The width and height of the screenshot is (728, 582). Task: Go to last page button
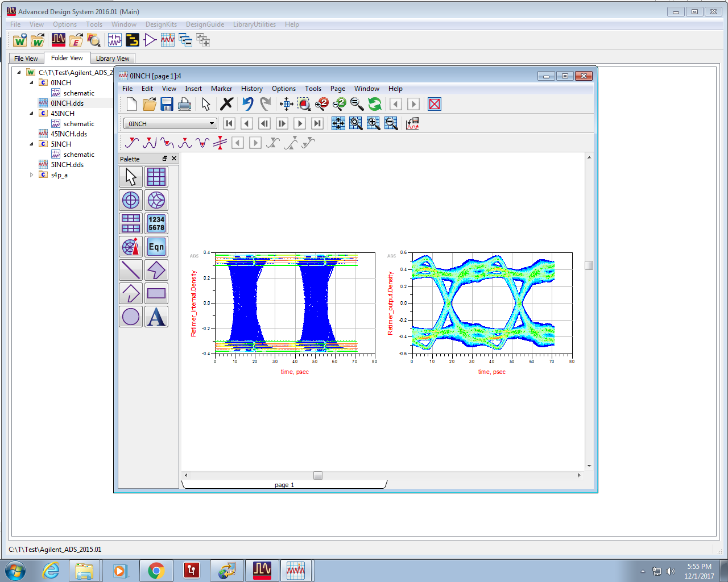pyautogui.click(x=317, y=123)
